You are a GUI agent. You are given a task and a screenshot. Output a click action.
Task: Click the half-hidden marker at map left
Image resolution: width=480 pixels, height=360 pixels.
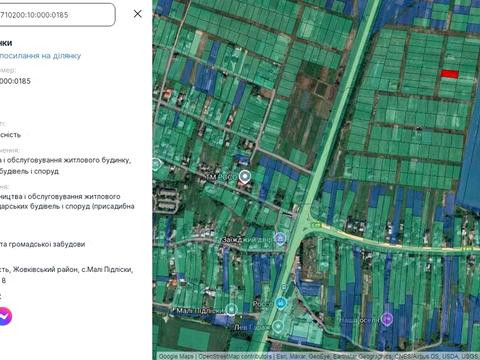click(x=157, y=164)
